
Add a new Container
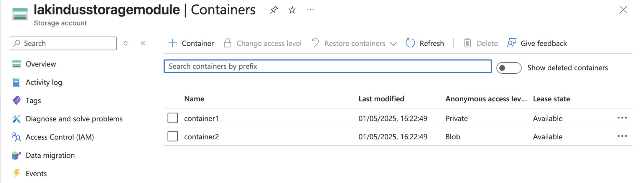coord(191,43)
